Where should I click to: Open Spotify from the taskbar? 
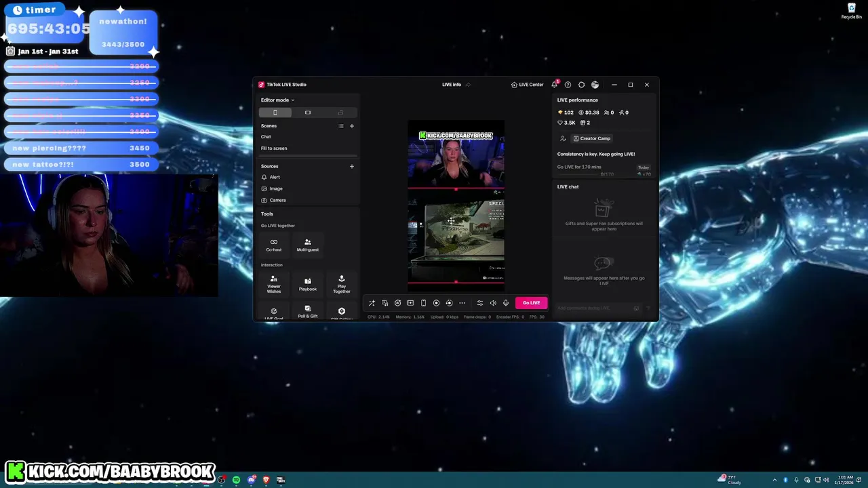click(x=236, y=480)
